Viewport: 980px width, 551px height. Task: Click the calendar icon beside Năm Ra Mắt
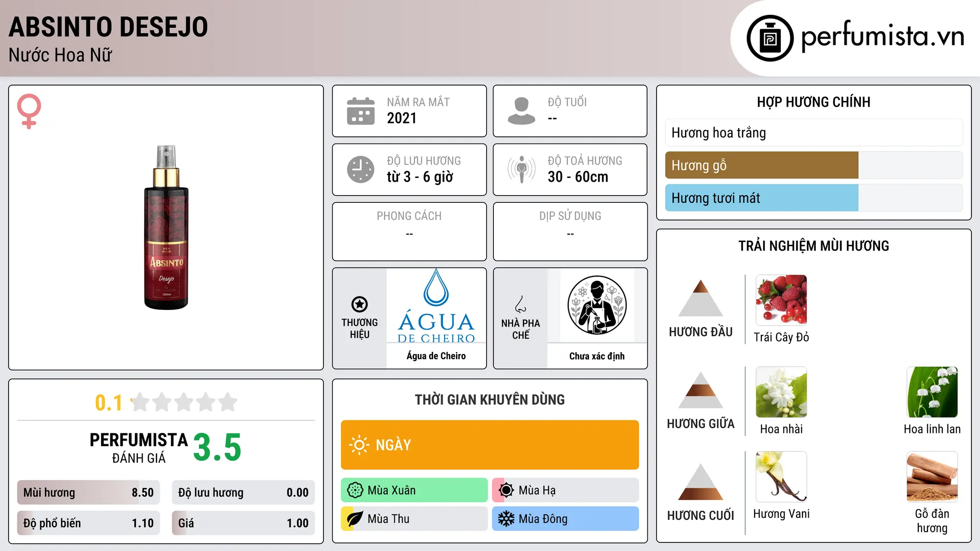click(x=361, y=111)
